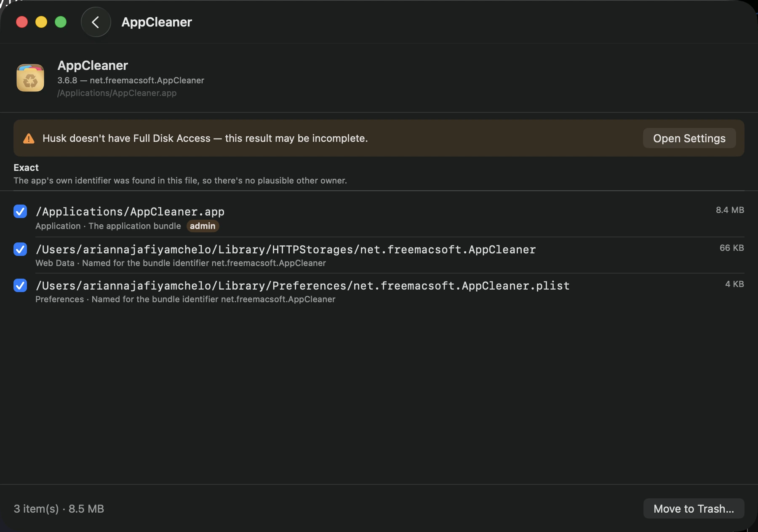Click the Full Disk Access warning message
The height and width of the screenshot is (532, 758).
coord(205,138)
